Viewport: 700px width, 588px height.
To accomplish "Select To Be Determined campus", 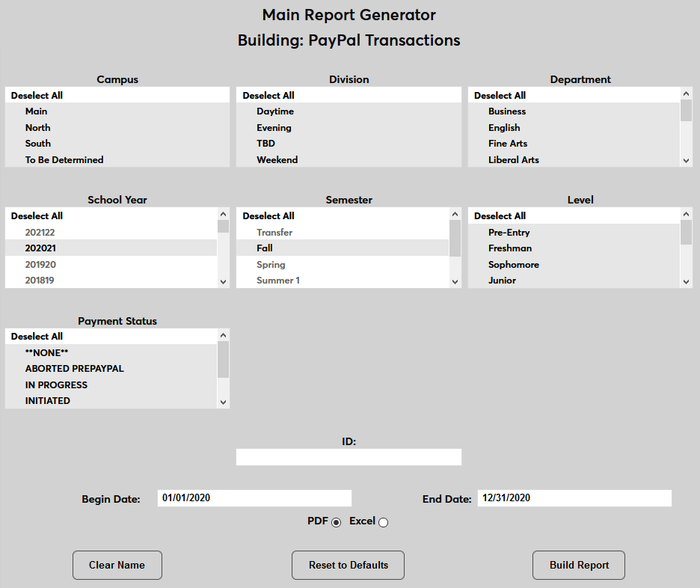I will [117, 159].
